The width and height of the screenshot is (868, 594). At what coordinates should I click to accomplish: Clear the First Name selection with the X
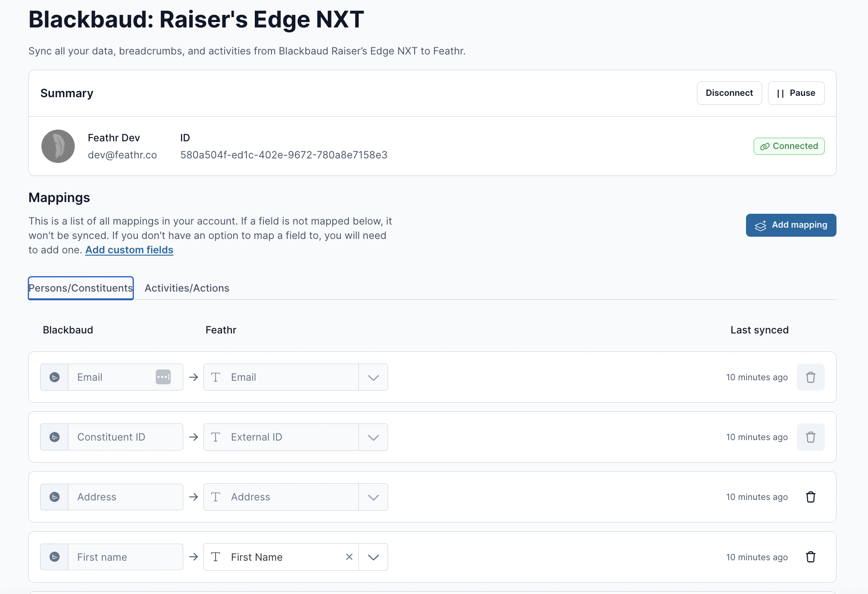pyautogui.click(x=349, y=557)
